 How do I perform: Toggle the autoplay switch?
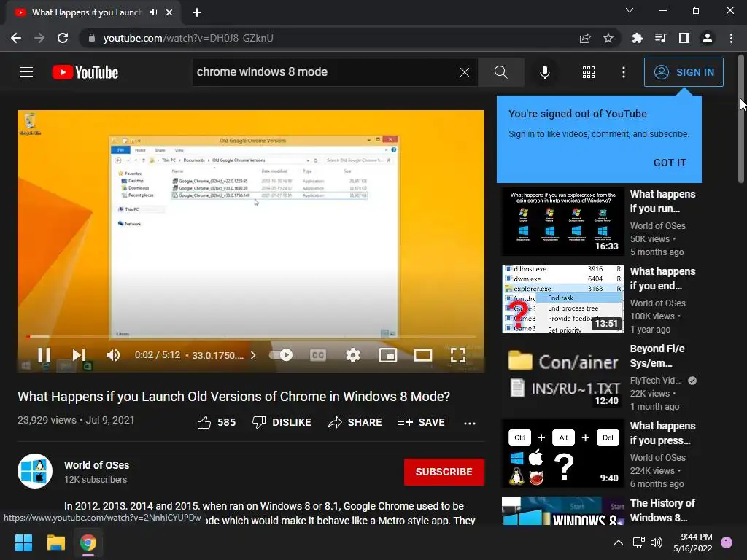click(281, 355)
